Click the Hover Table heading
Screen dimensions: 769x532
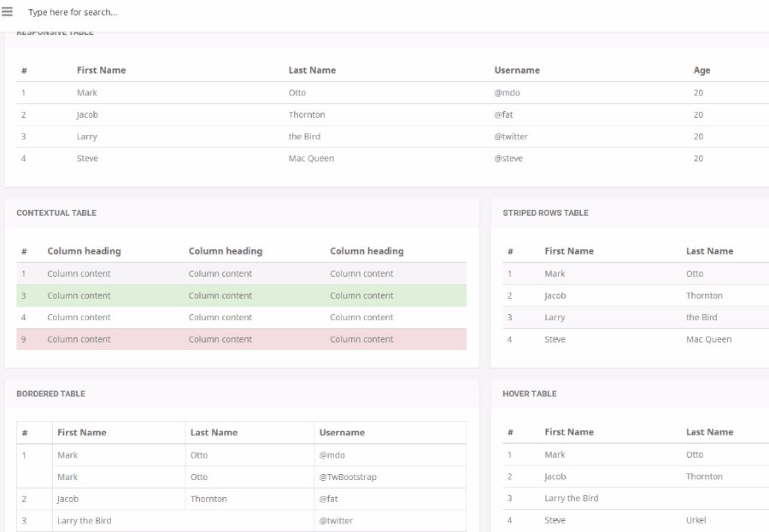[x=529, y=394]
